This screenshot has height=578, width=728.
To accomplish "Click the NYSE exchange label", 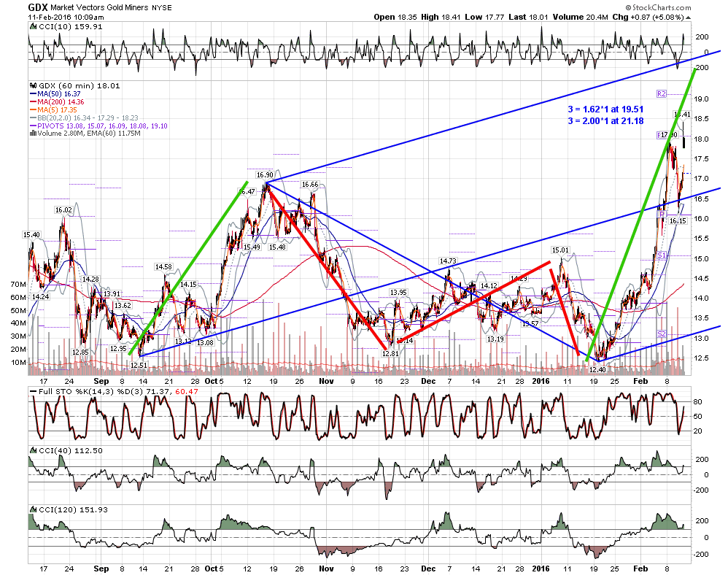I will [x=161, y=8].
